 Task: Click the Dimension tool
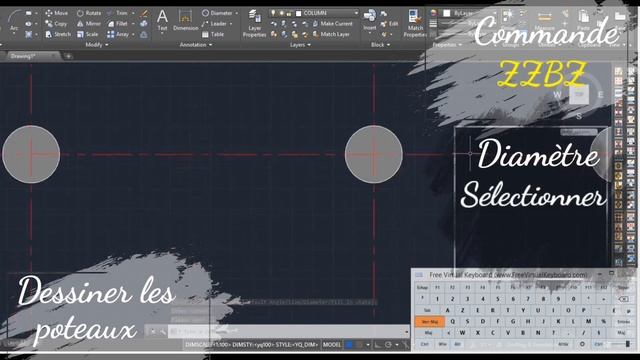pyautogui.click(x=186, y=20)
